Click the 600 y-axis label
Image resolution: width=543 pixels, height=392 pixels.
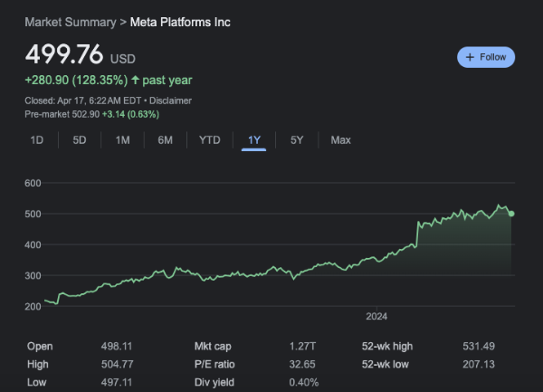(x=33, y=183)
